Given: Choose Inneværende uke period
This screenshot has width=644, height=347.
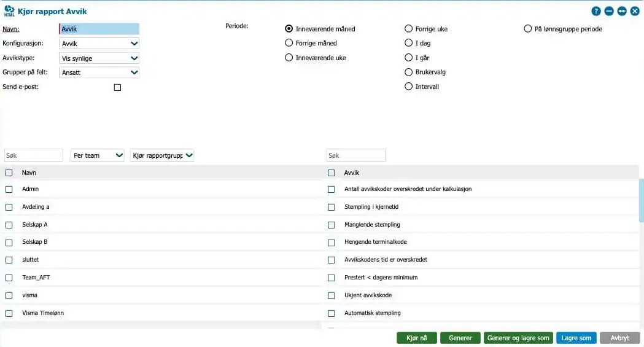Looking at the screenshot, I should [x=289, y=58].
